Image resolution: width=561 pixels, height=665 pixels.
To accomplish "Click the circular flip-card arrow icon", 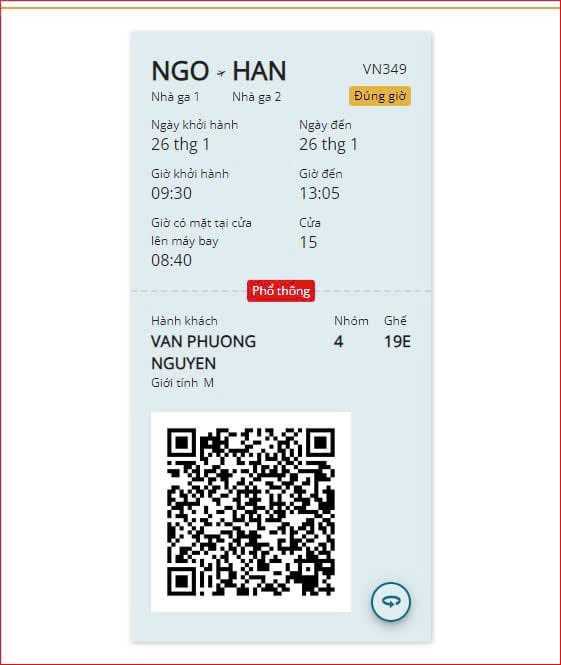I will [x=391, y=602].
